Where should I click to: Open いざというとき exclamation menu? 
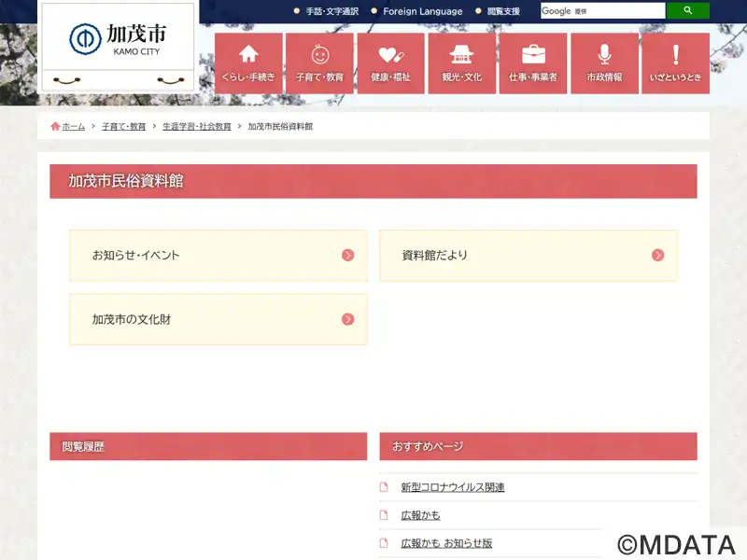[x=675, y=63]
